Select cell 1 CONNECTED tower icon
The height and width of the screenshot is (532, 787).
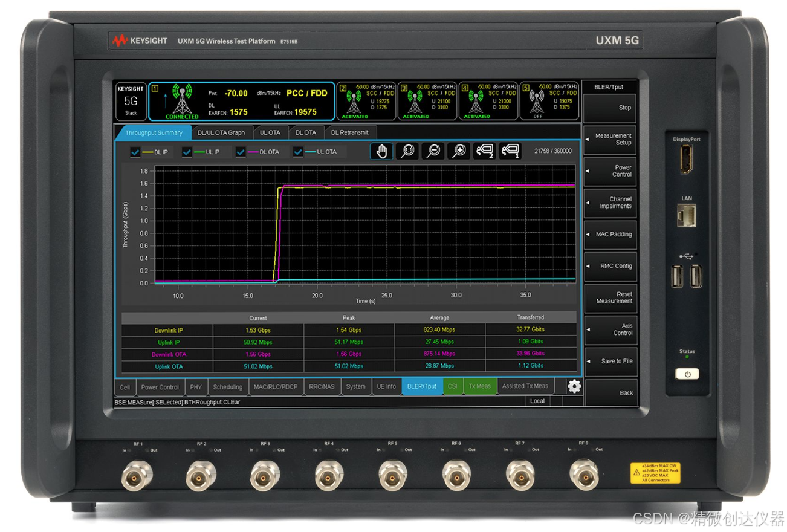(182, 102)
